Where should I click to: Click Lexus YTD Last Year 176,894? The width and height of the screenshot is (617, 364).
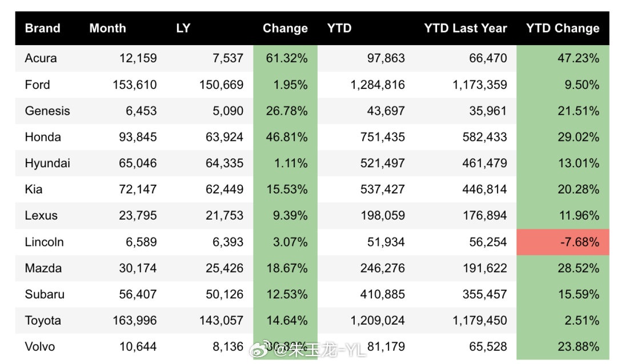pyautogui.click(x=483, y=216)
